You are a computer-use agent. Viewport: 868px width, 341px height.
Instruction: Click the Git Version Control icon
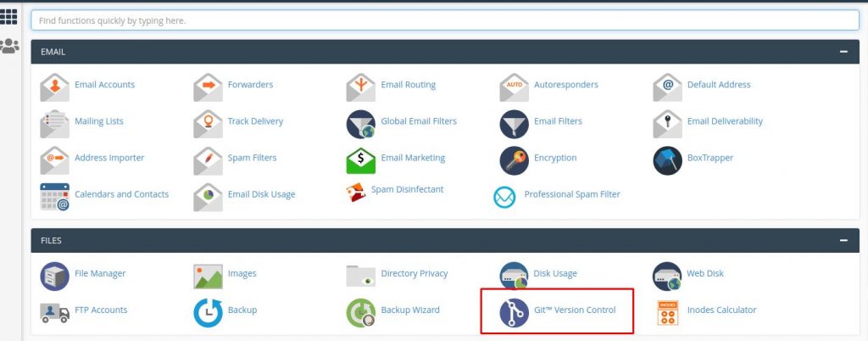(514, 311)
